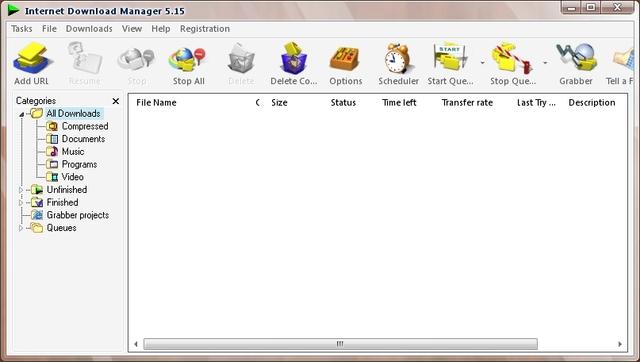The height and width of the screenshot is (362, 640).
Task: Click the greyed-out Stop toolbar icon
Action: point(136,59)
